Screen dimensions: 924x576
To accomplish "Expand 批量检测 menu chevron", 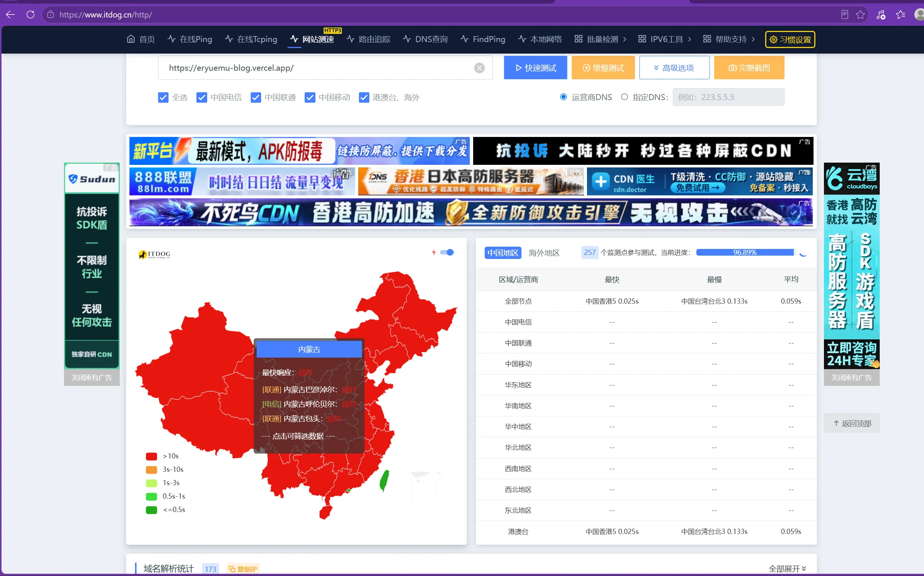I will 625,39.
